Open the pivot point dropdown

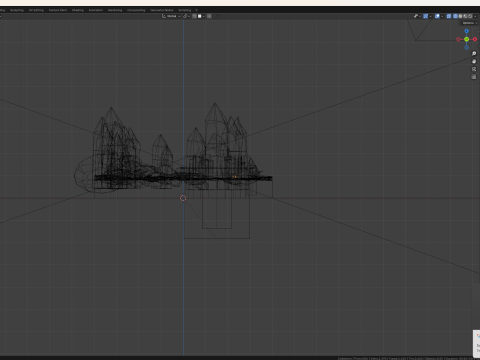tap(187, 16)
